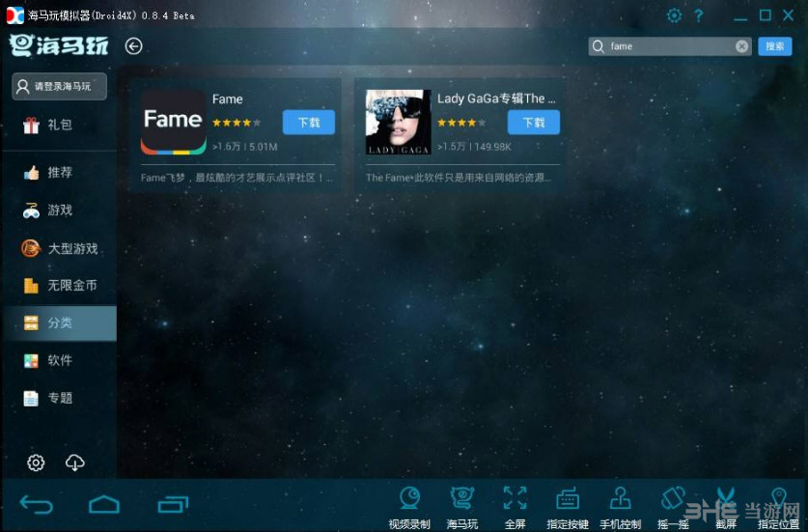Screen dimensions: 808x532
Task: Click the 搜索 search button
Action: (x=774, y=46)
